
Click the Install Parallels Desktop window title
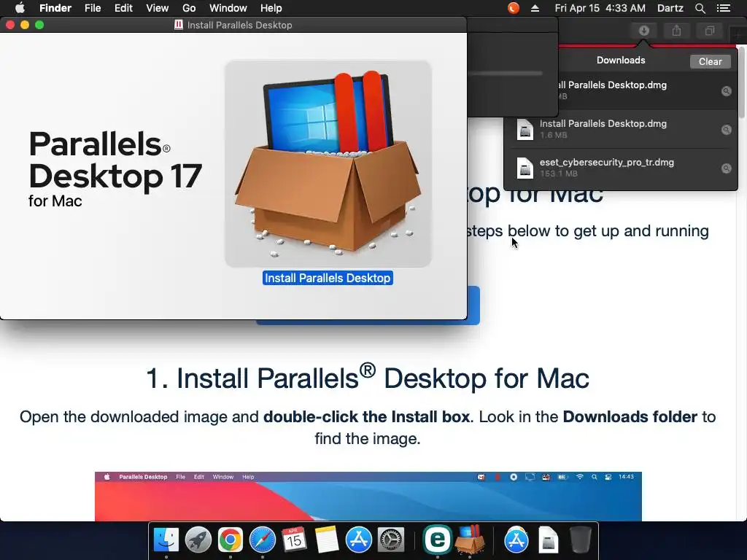point(239,26)
